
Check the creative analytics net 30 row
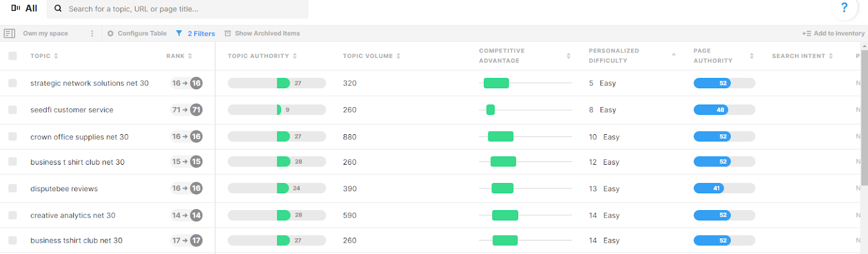click(x=12, y=215)
